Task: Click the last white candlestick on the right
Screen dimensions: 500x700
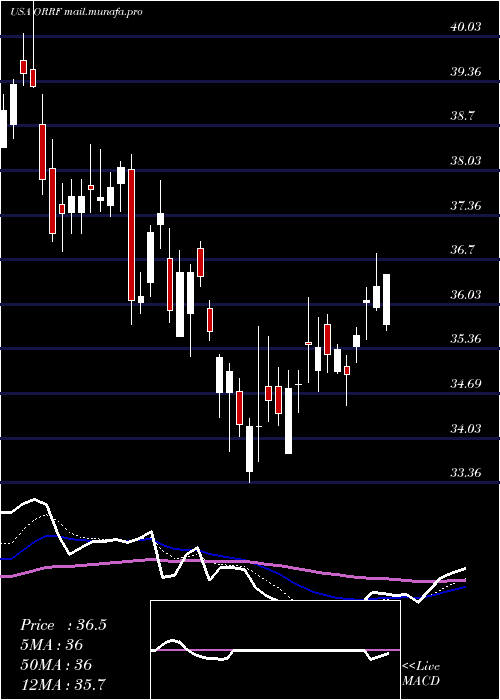Action: [386, 302]
